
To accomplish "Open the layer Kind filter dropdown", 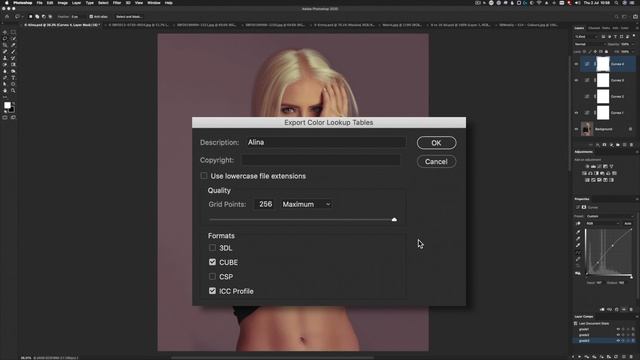I will click(586, 37).
